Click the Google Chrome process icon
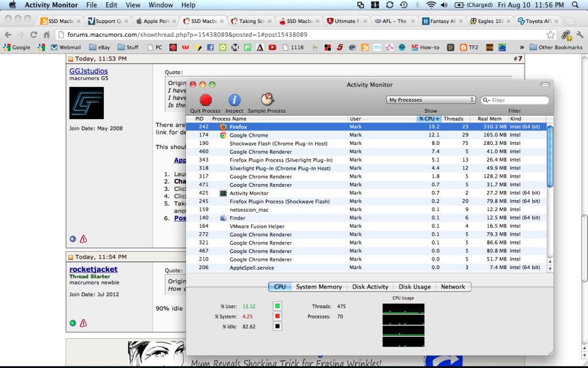This screenshot has height=368, width=588. click(223, 135)
